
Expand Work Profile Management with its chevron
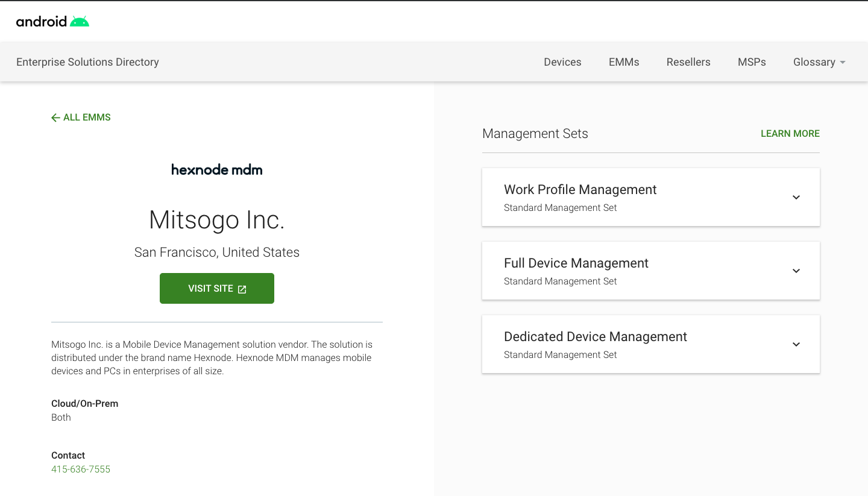tap(796, 198)
